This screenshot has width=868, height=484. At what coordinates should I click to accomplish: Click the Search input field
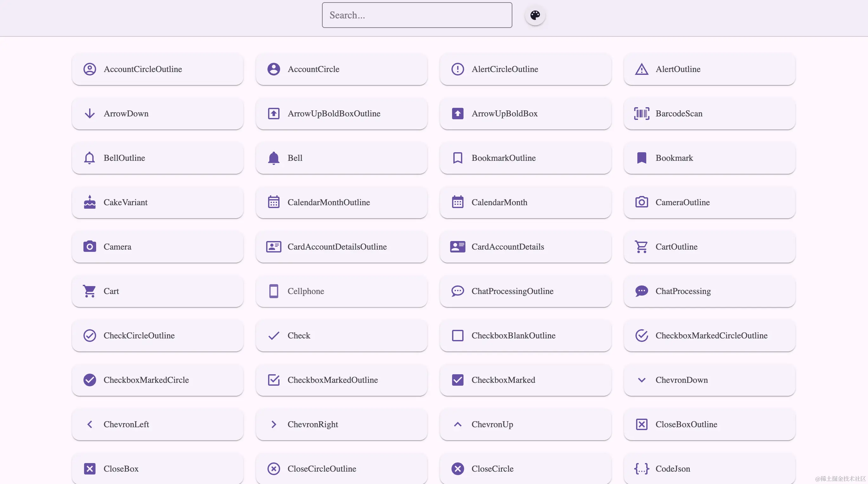tap(417, 15)
